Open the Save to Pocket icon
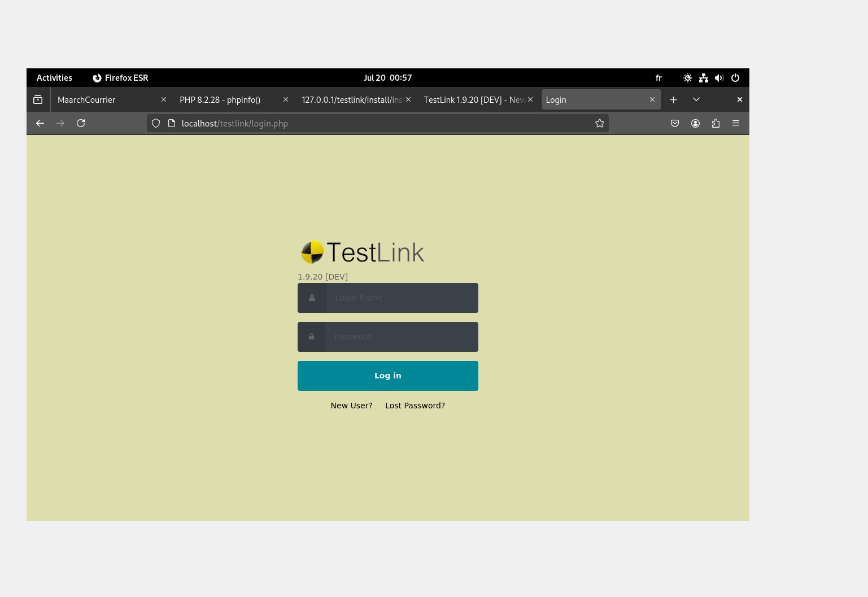Viewport: 868px width, 597px height. [x=675, y=123]
